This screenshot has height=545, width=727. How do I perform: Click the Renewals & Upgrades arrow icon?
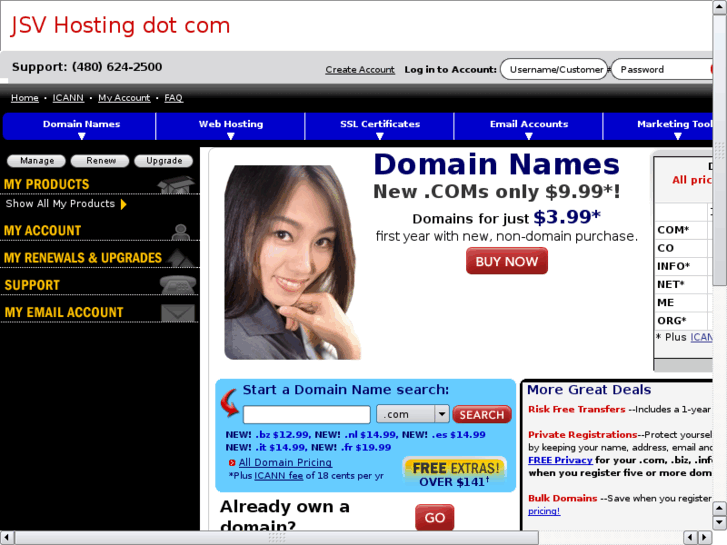pyautogui.click(x=181, y=258)
